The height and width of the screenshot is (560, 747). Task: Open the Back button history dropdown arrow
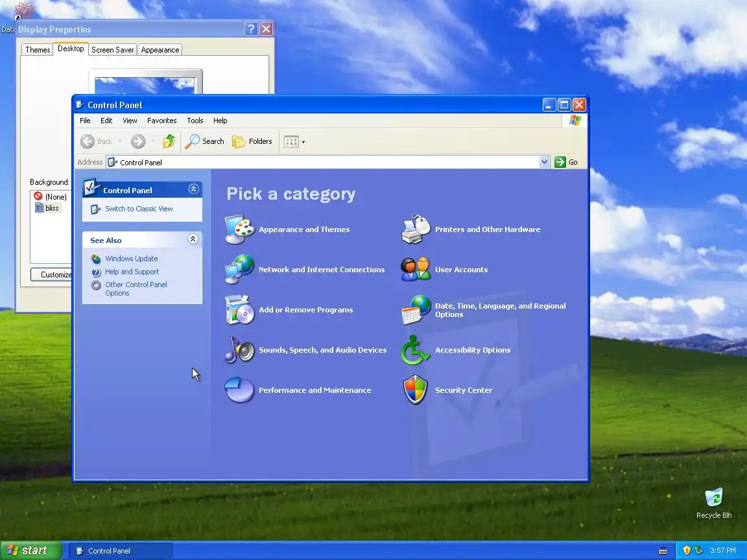pyautogui.click(x=120, y=141)
